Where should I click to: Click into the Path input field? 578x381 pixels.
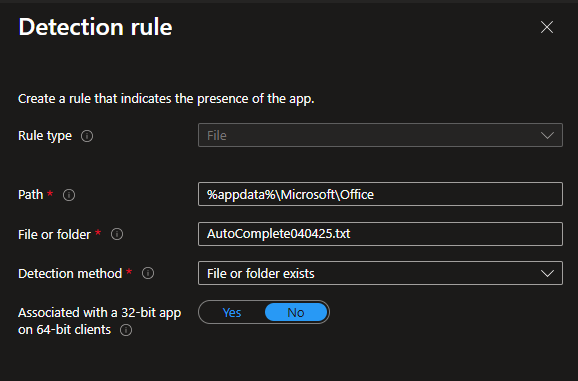coord(380,194)
